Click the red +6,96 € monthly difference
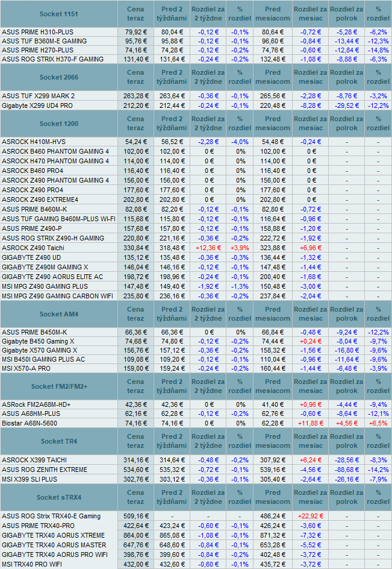Viewport: 392px width, 569px height. [311, 248]
